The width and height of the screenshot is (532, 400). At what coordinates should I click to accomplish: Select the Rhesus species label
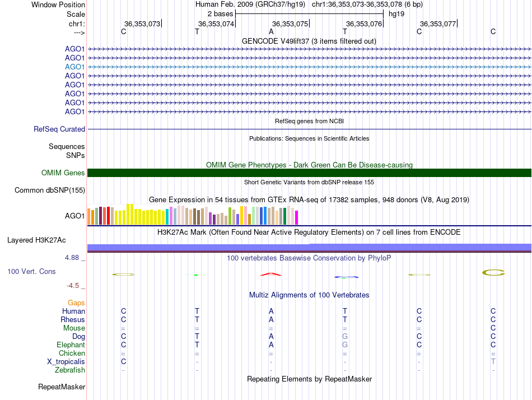coord(73,319)
